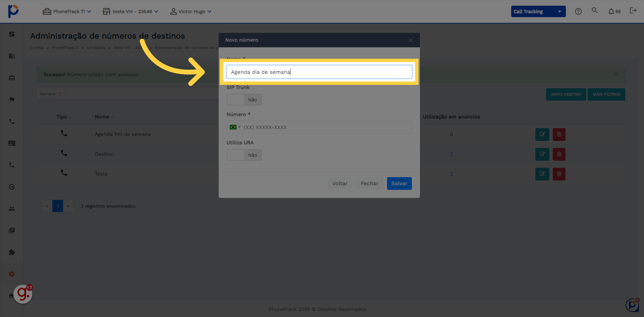The image size is (644, 317).
Task: Open the search magnifier icon
Action: (595, 11)
